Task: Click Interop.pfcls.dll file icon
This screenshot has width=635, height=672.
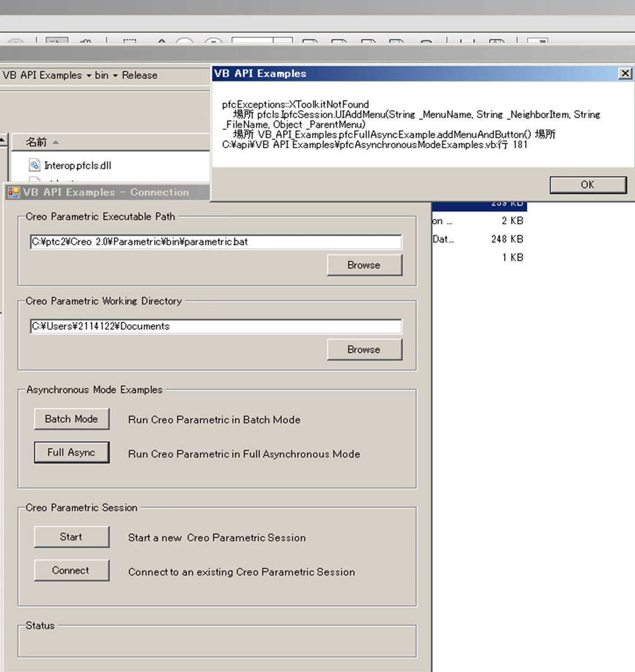Action: click(x=34, y=165)
